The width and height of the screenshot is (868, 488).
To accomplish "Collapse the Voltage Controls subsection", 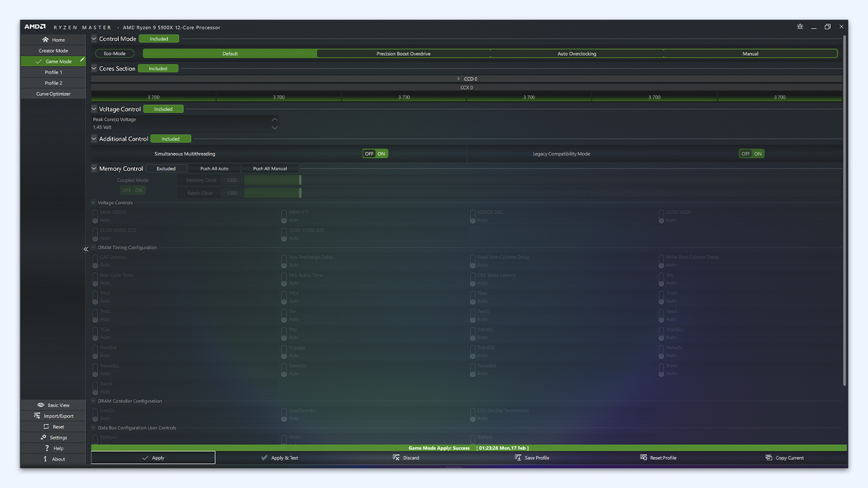I will tap(93, 203).
